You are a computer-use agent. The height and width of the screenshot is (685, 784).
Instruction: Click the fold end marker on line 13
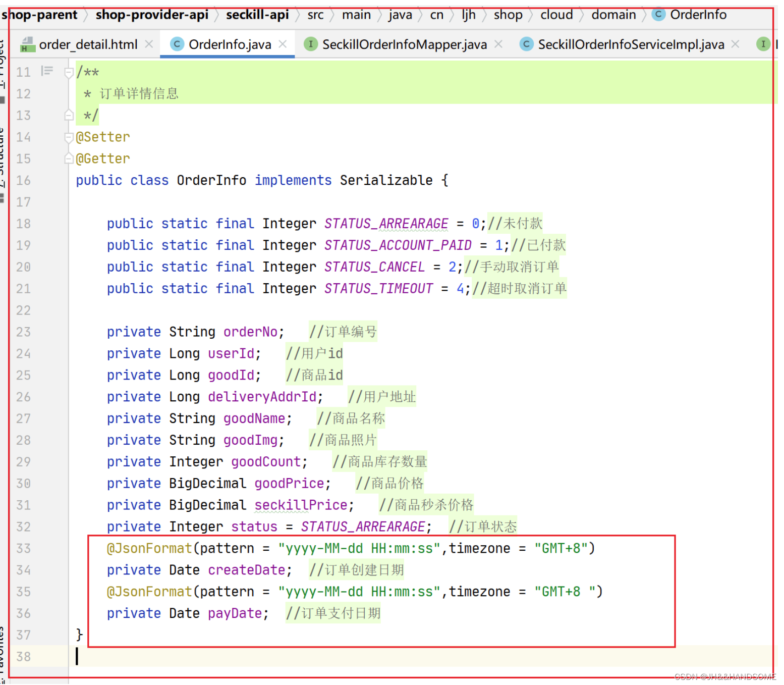(x=69, y=116)
